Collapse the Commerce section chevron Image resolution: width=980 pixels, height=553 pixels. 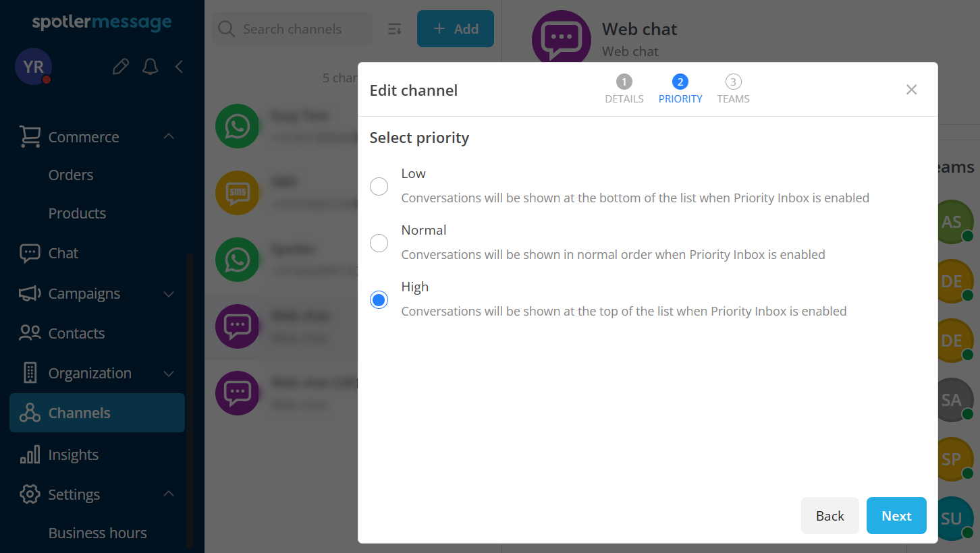click(169, 137)
